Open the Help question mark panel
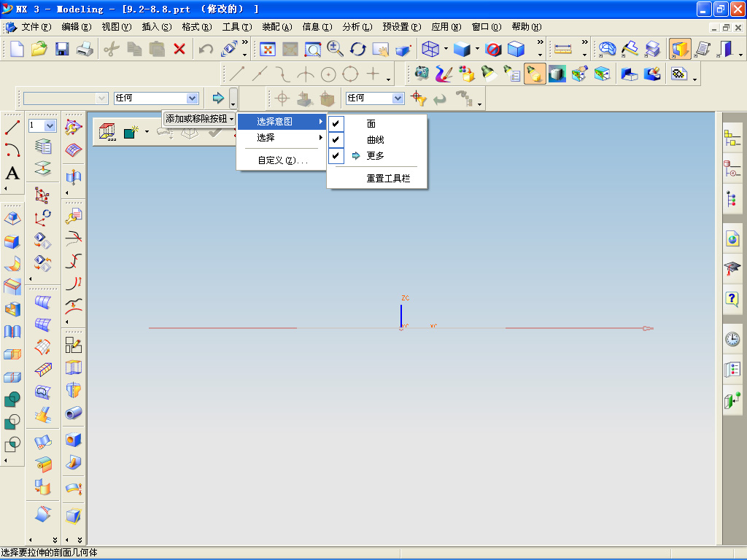Image resolution: width=747 pixels, height=560 pixels. point(732,299)
